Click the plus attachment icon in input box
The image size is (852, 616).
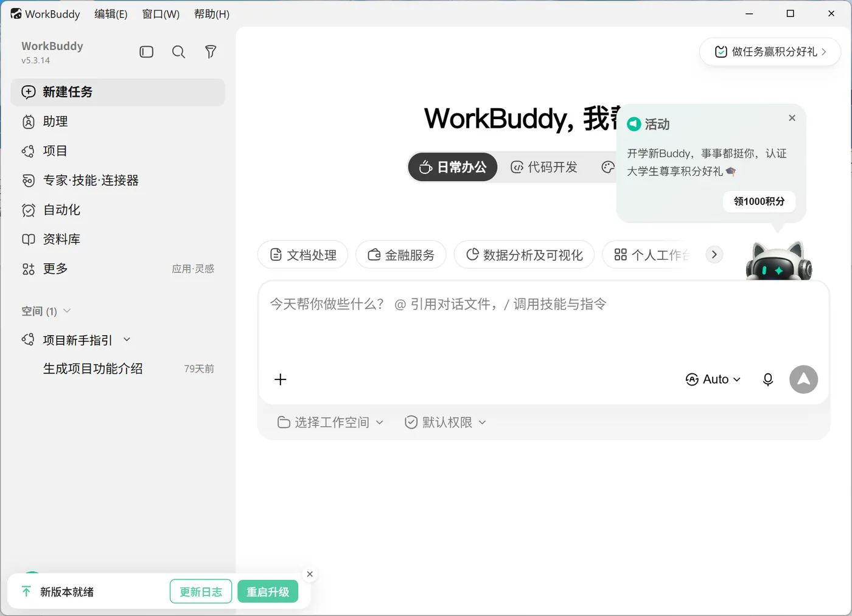point(281,379)
